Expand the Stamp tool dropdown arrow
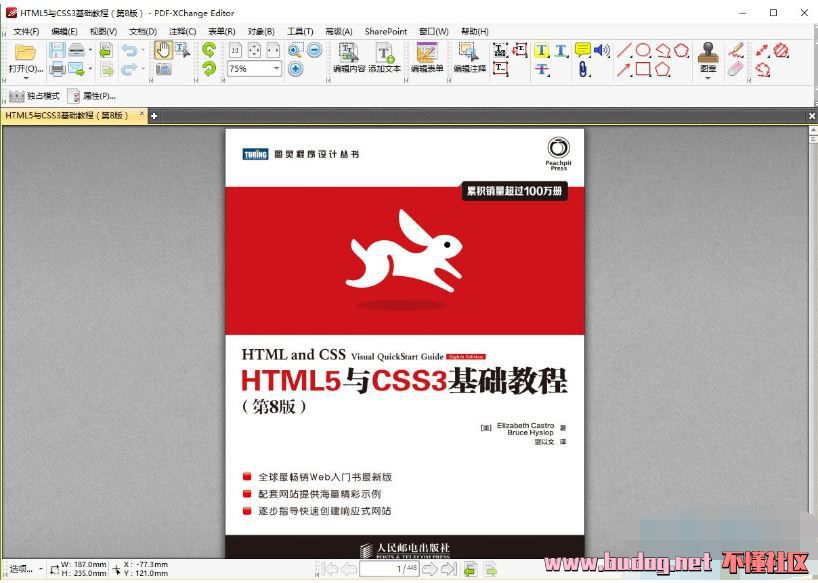This screenshot has width=818, height=583. point(708,78)
